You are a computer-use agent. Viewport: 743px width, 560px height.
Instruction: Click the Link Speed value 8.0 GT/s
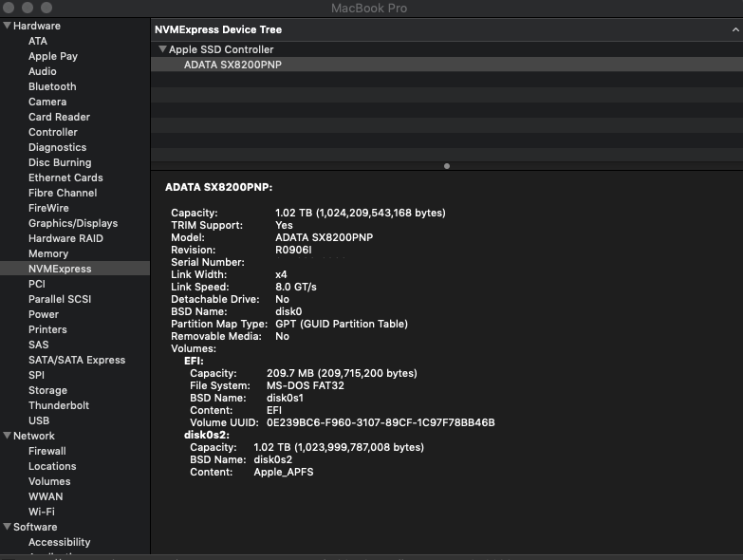click(x=296, y=287)
